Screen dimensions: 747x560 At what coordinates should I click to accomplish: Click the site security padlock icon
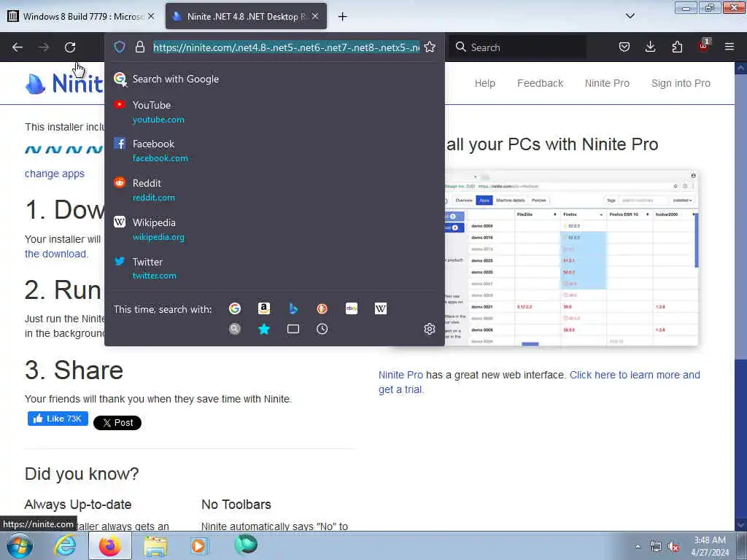click(x=139, y=47)
